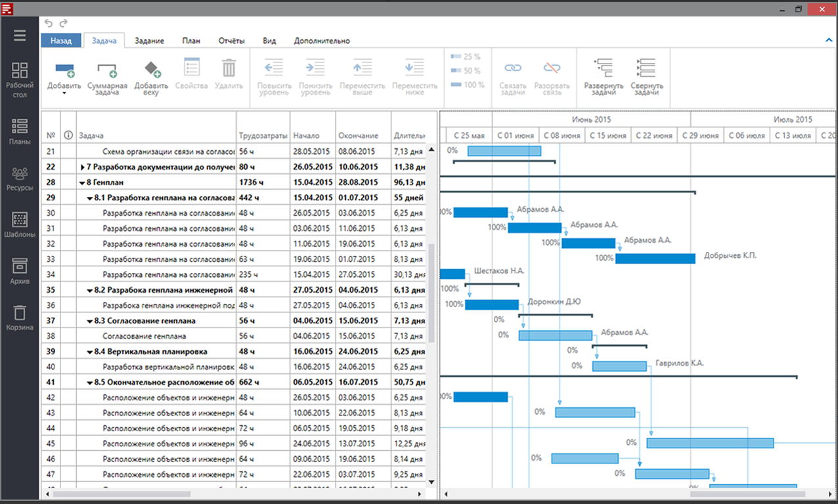The height and width of the screenshot is (504, 838).
Task: Expand task 7 Разработка документации
Action: (82, 167)
